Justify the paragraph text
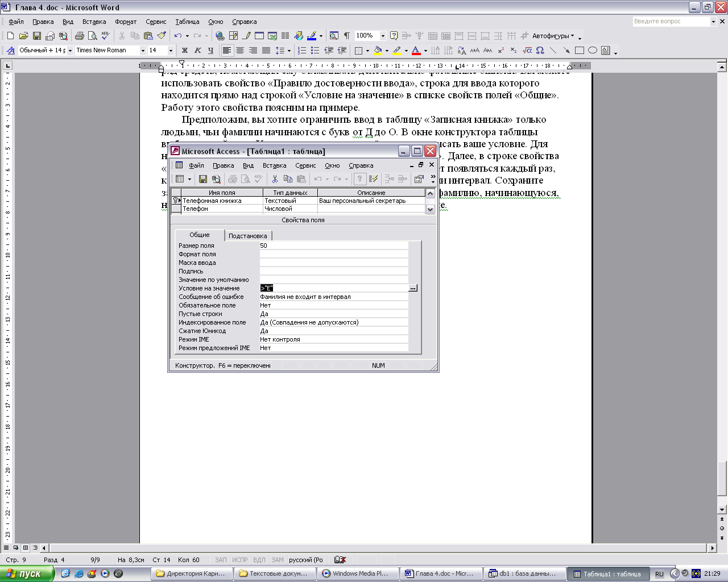The height and width of the screenshot is (582, 728). pyautogui.click(x=266, y=51)
